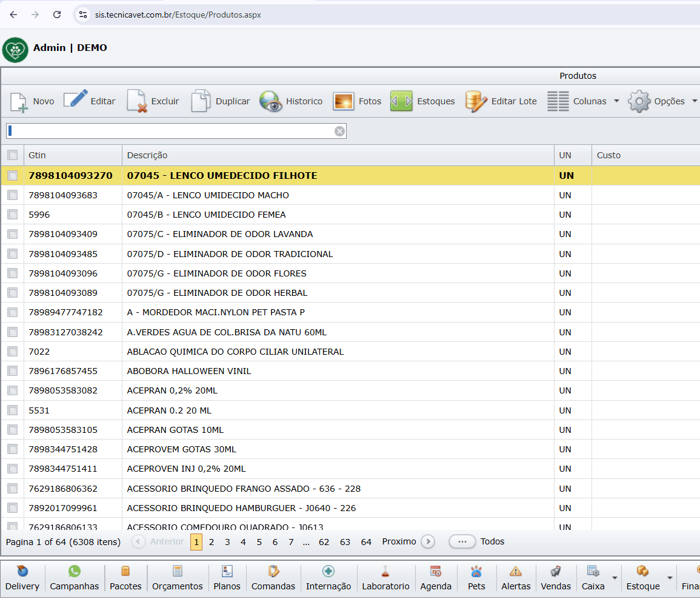The height and width of the screenshot is (599, 700).
Task: Check the box for ACEPRAN GOTAS 10ML
Action: pyautogui.click(x=12, y=430)
